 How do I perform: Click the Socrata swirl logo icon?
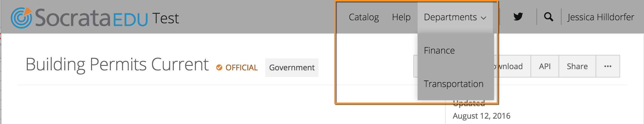[x=21, y=18]
